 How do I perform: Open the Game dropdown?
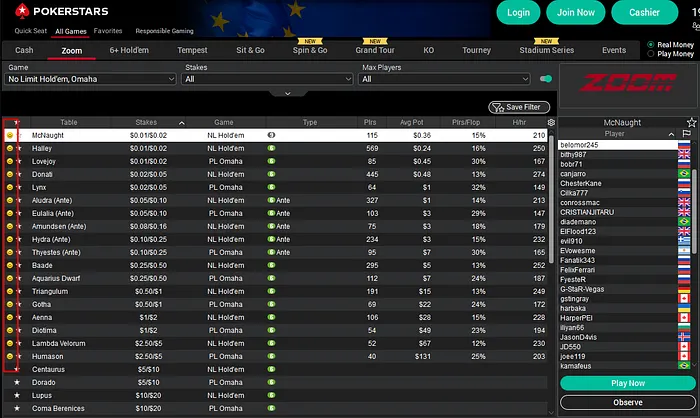[90, 79]
